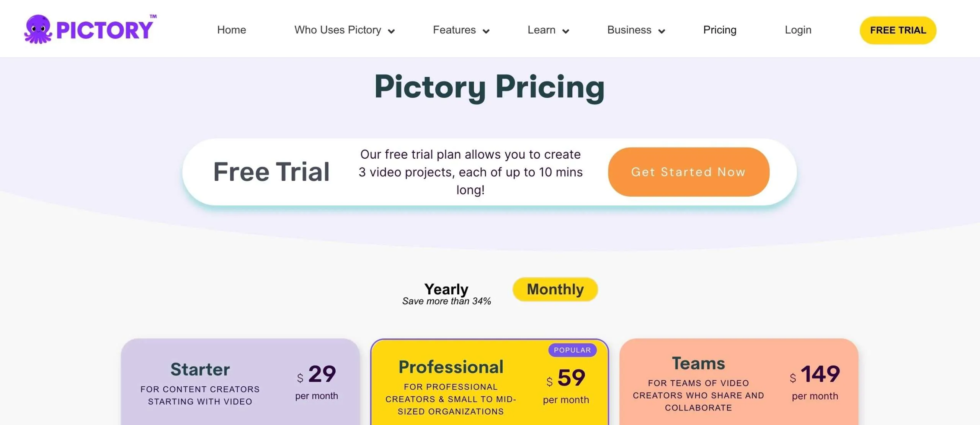This screenshot has height=425, width=980.
Task: Click the POPULAR badge on Professional plan
Action: click(x=572, y=350)
